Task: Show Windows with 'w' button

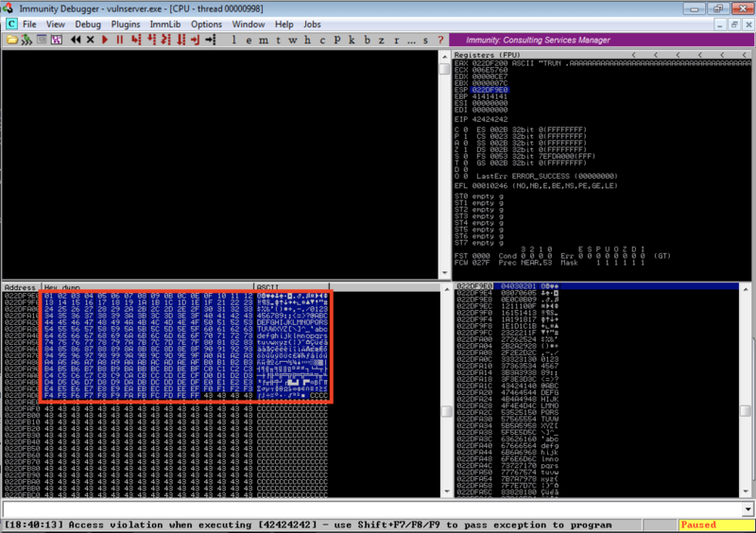Action: (x=293, y=40)
